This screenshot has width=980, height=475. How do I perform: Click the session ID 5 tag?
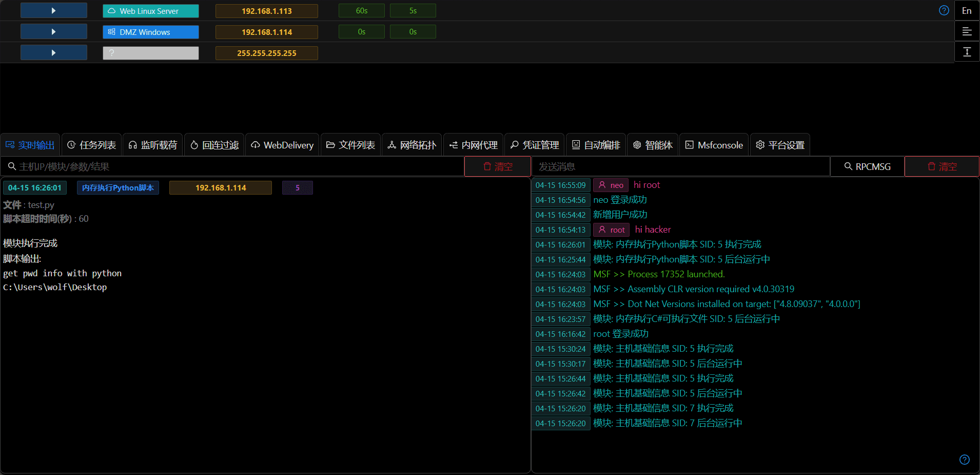coord(298,187)
